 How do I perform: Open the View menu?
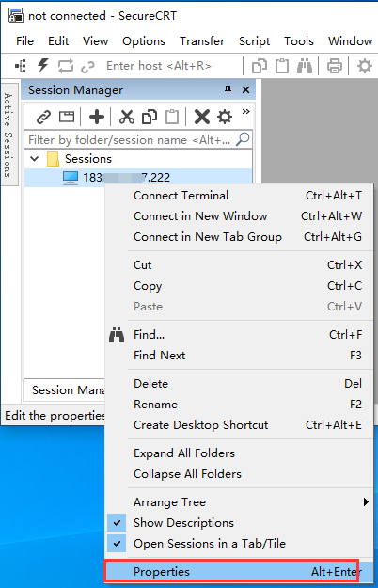(95, 40)
